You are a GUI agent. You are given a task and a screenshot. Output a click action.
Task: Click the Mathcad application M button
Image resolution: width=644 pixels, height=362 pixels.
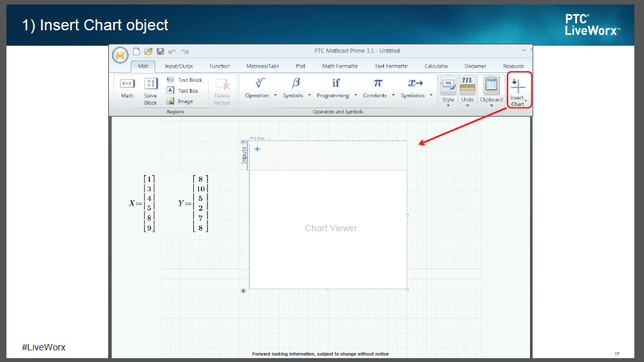[120, 55]
